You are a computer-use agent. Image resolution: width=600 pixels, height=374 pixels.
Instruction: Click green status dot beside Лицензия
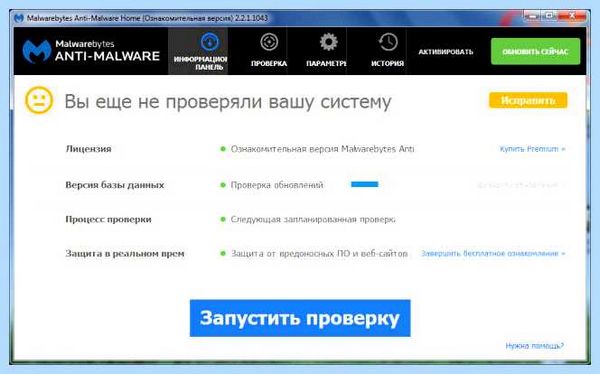click(x=223, y=149)
